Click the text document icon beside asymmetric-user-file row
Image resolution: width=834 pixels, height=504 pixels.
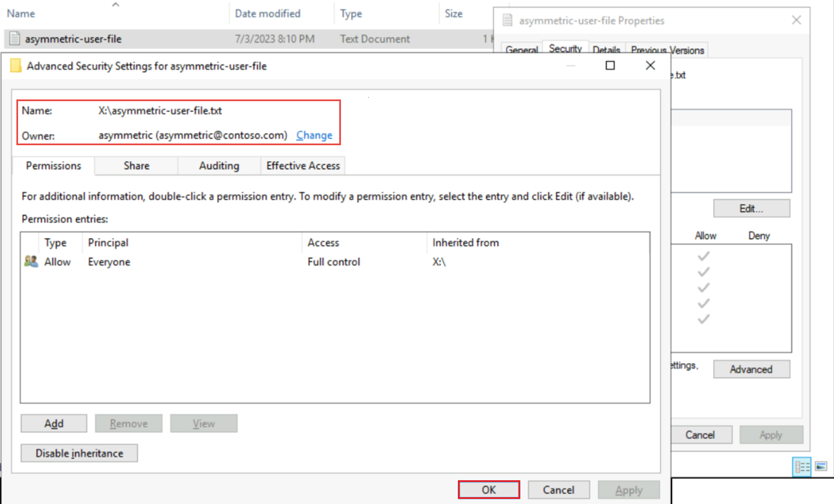pos(15,39)
